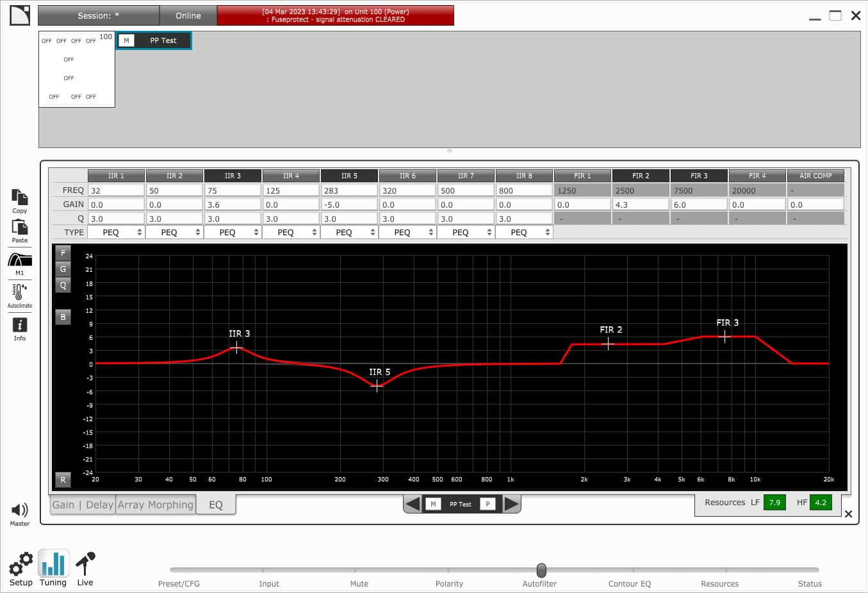
Task: Toggle the FIR 2 filter on/off
Action: [x=641, y=176]
